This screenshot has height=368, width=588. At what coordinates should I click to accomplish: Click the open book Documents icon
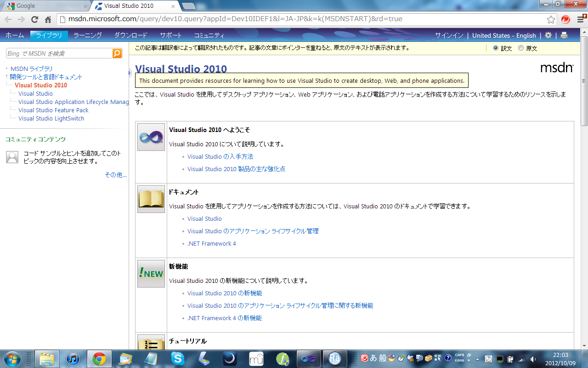pyautogui.click(x=151, y=199)
